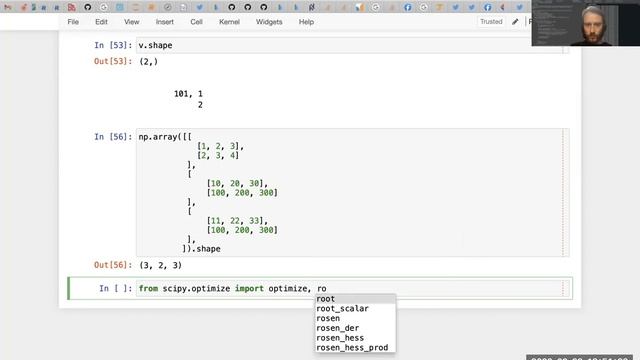Switch to the Gmail browser tab

[8, 7]
